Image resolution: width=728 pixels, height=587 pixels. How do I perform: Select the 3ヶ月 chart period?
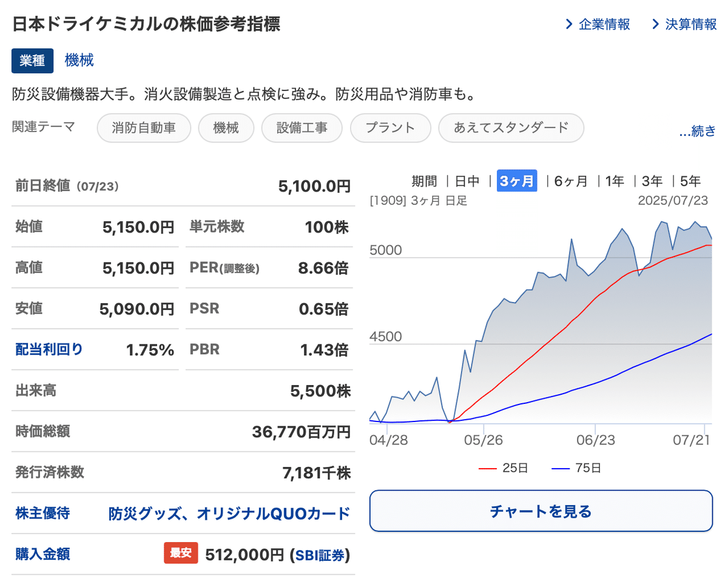[517, 181]
